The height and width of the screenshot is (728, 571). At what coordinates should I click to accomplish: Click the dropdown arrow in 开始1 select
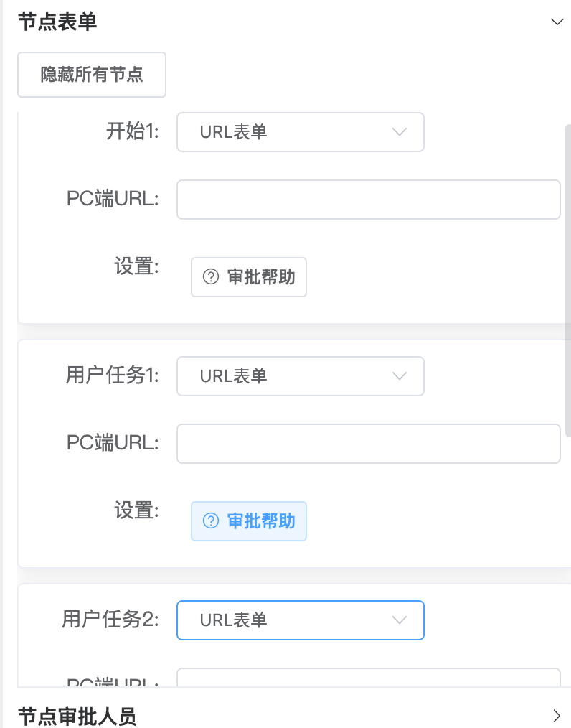tap(400, 132)
